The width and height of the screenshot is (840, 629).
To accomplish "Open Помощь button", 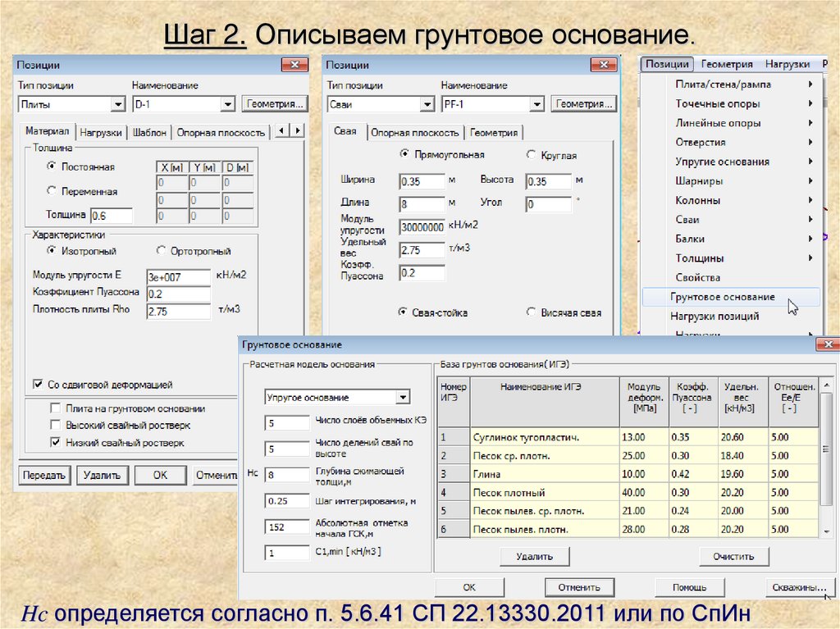I will (689, 586).
